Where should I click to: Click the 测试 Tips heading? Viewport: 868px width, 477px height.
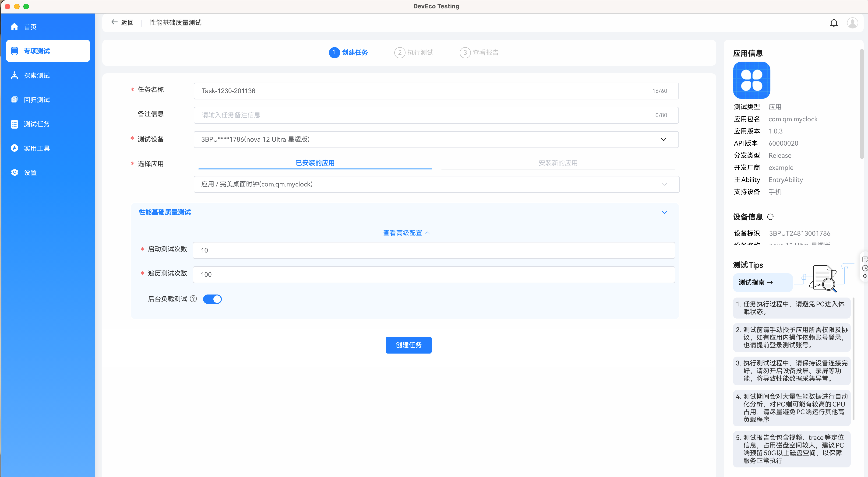748,265
